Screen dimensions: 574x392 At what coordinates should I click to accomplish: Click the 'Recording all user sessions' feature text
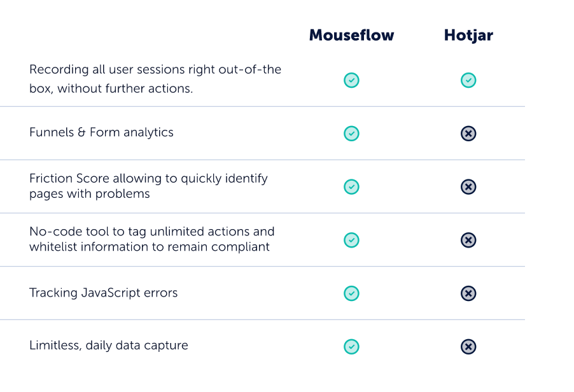pyautogui.click(x=155, y=79)
